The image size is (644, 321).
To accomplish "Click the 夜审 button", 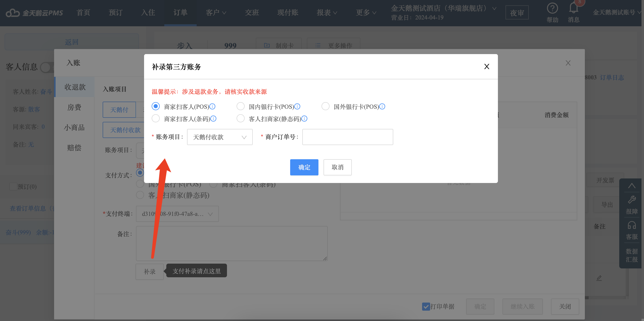I will click(x=517, y=13).
